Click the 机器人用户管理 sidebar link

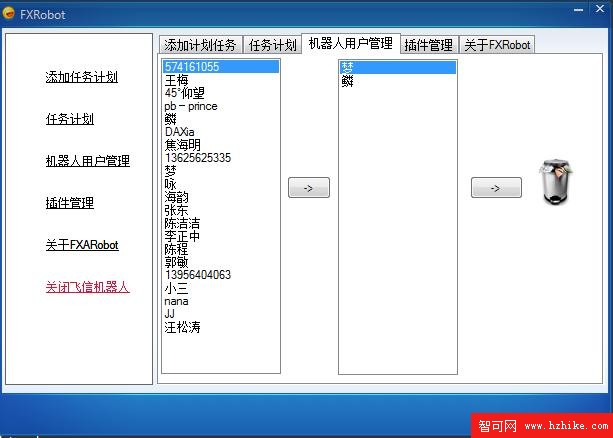[x=87, y=161]
